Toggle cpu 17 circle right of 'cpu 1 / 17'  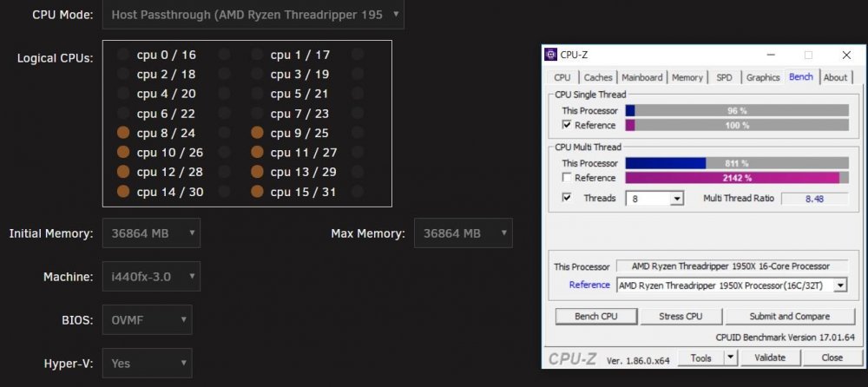tap(358, 55)
